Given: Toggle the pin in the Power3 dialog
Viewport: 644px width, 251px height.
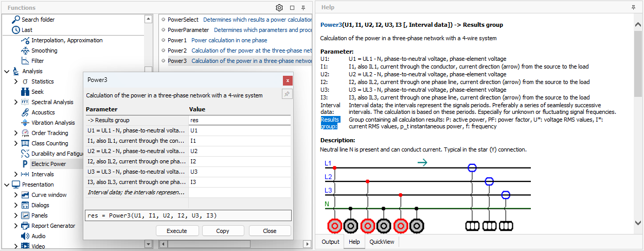Looking at the screenshot, I should [287, 94].
